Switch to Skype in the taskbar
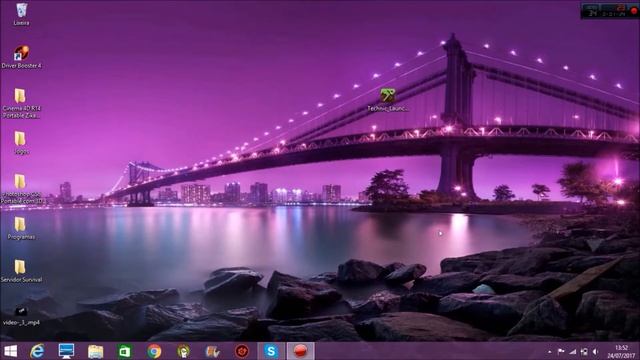Screen dimensions: 640x360 tap(271, 351)
